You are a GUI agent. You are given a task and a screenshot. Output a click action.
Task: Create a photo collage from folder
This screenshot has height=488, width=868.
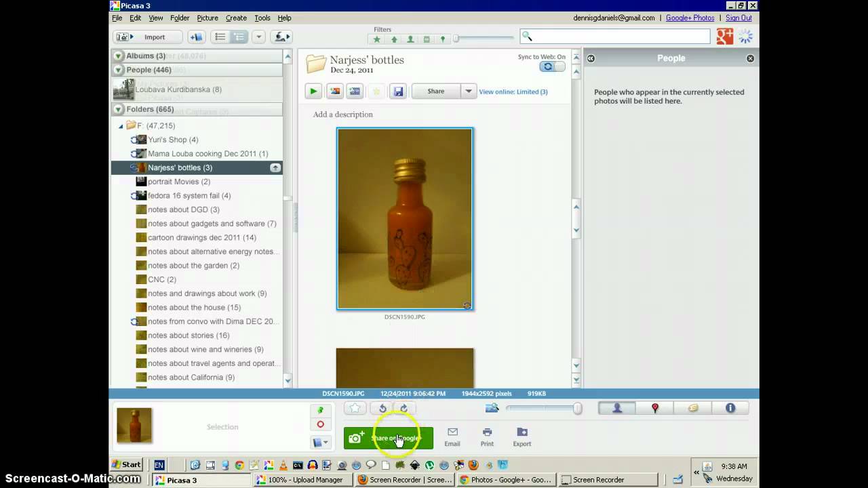pos(335,91)
